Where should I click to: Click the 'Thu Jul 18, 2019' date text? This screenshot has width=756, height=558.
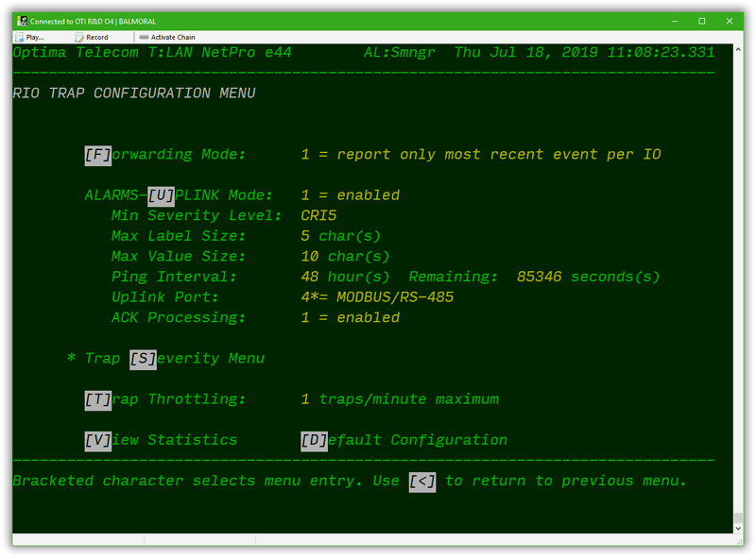527,52
